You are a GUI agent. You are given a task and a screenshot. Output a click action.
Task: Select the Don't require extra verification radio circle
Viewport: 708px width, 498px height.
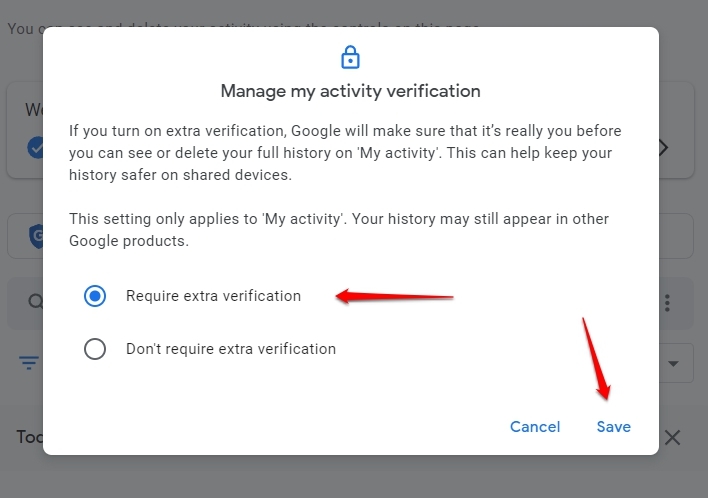(x=95, y=349)
